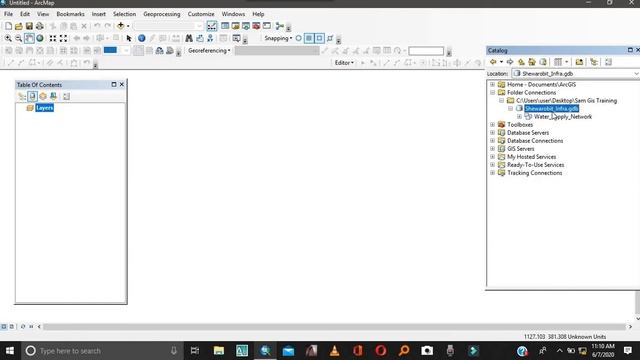
Task: Click the Full Extent globe icon
Action: [40, 38]
